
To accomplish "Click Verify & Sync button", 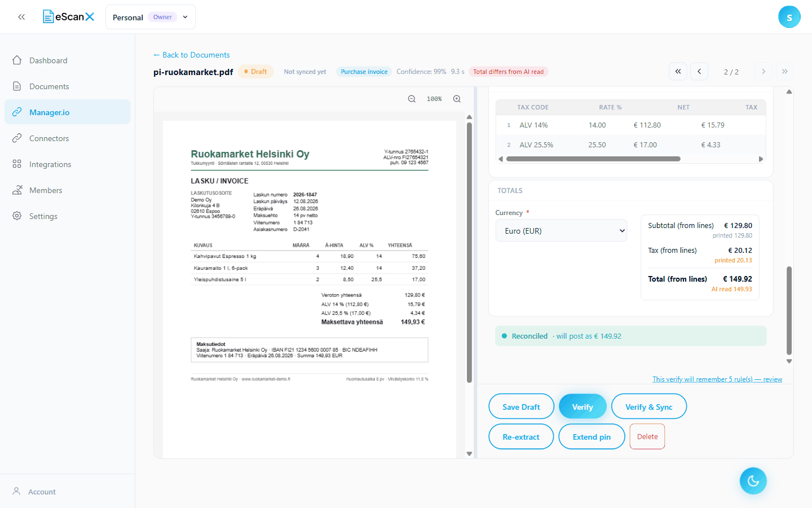I will pyautogui.click(x=649, y=407).
